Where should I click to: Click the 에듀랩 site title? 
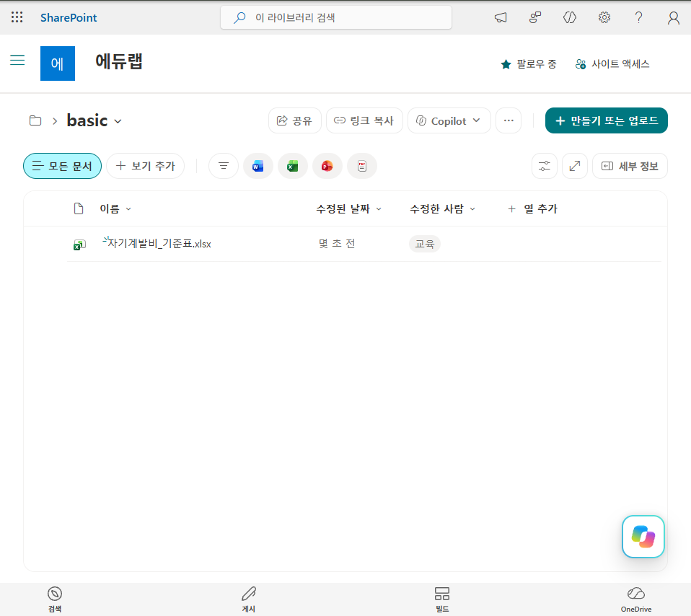tap(119, 61)
